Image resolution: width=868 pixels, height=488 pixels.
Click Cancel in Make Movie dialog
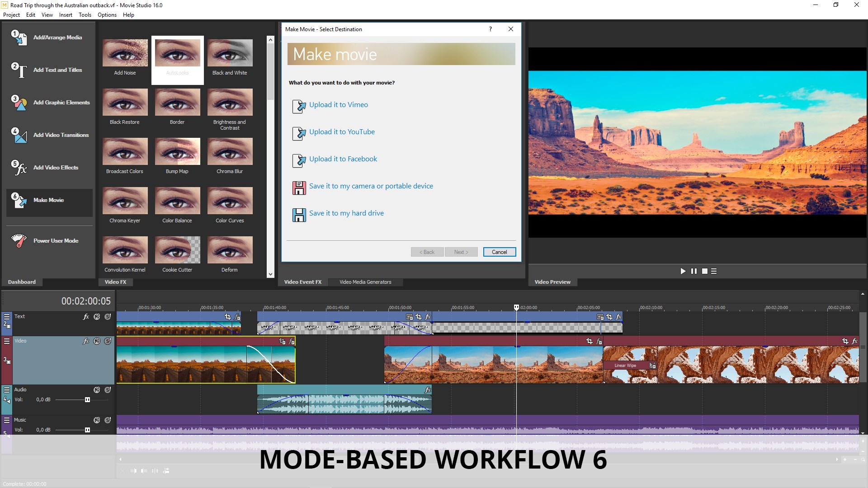pos(499,252)
